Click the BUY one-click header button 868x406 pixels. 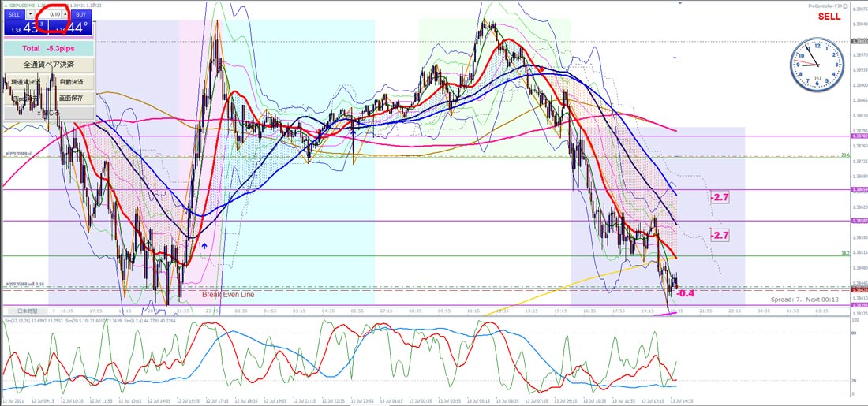click(80, 14)
